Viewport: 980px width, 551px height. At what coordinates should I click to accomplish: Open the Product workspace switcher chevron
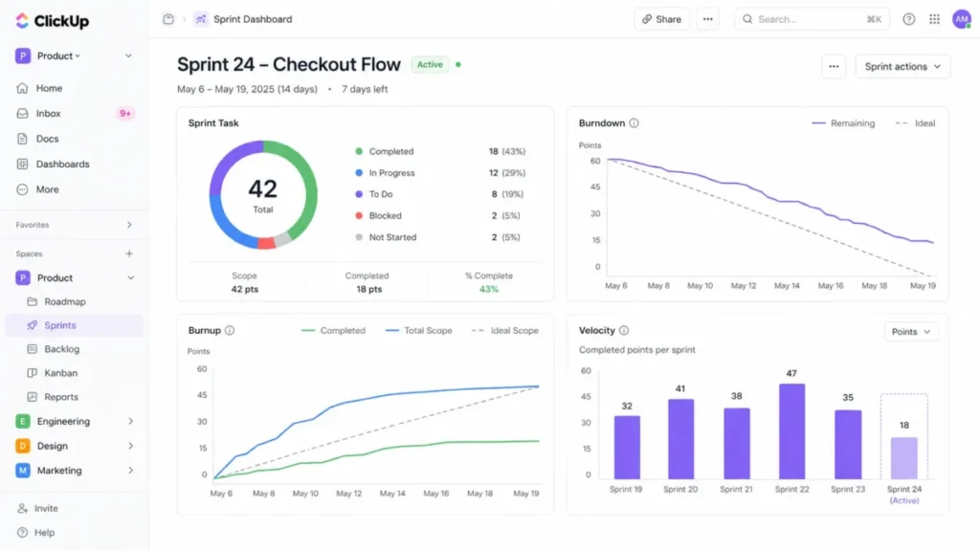pyautogui.click(x=128, y=55)
